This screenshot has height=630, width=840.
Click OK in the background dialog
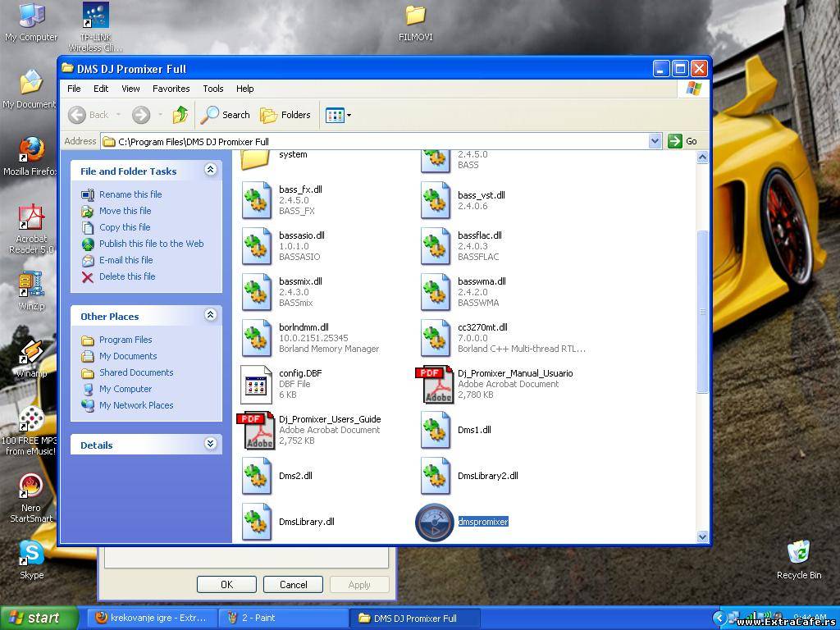tap(226, 584)
